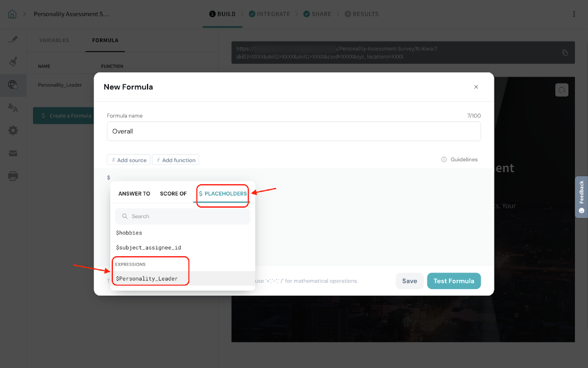Viewport: 588px width, 368px height.
Task: Click the printer icon in sidebar
Action: (x=13, y=176)
